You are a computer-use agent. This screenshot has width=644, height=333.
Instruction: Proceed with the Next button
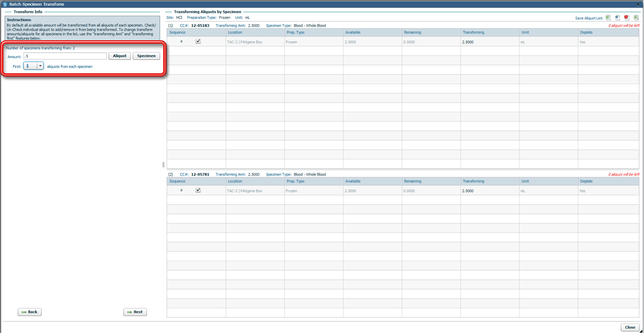pyautogui.click(x=135, y=312)
